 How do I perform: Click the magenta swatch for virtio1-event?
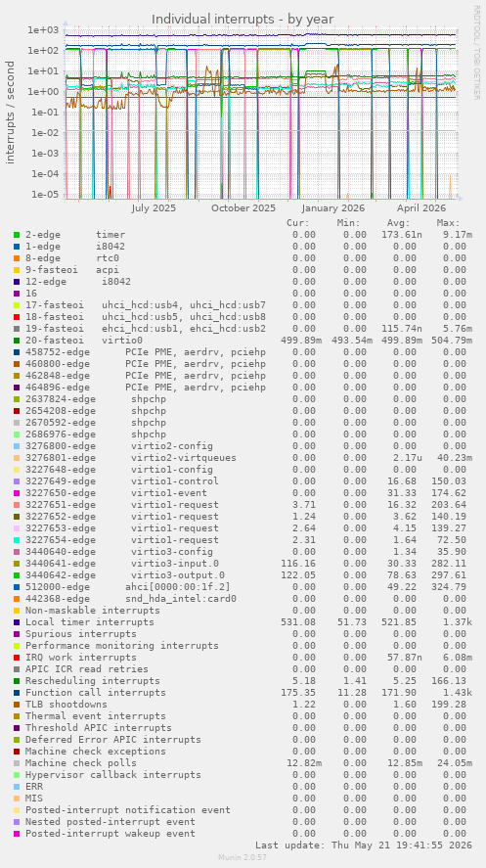click(x=18, y=493)
